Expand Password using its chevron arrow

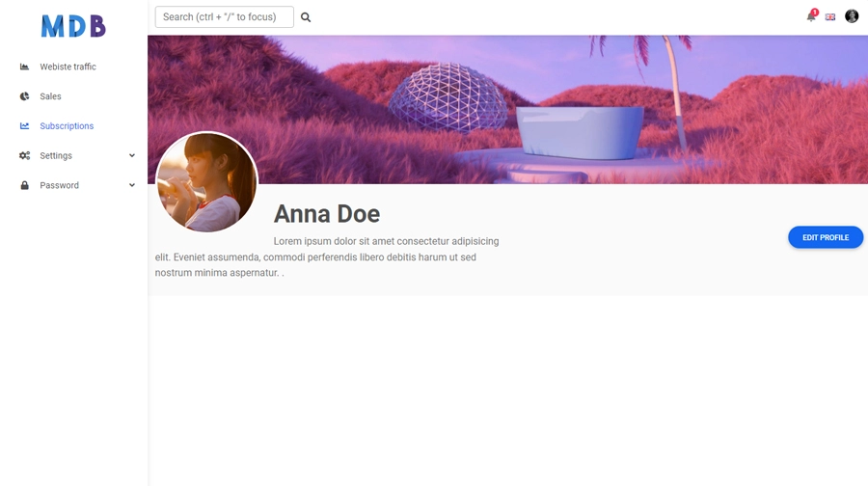[x=132, y=185]
